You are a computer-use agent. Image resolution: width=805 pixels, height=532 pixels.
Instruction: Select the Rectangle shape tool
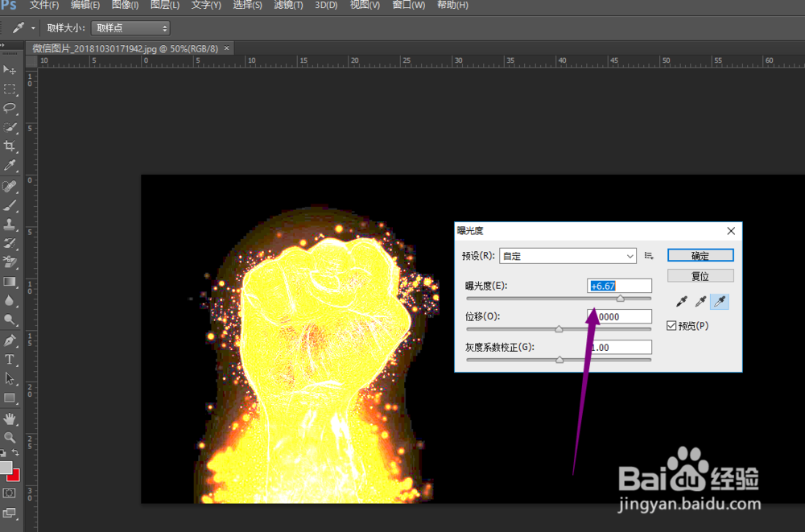coord(9,398)
